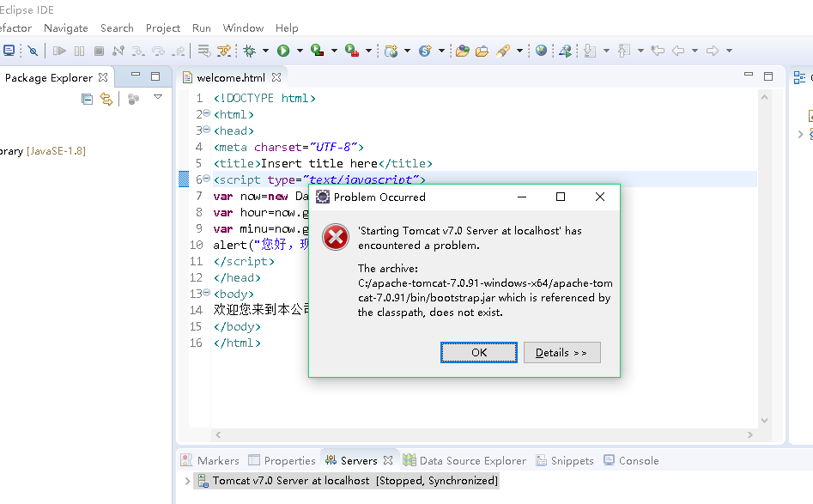Open the Coverage dropdown arrow

click(x=334, y=51)
